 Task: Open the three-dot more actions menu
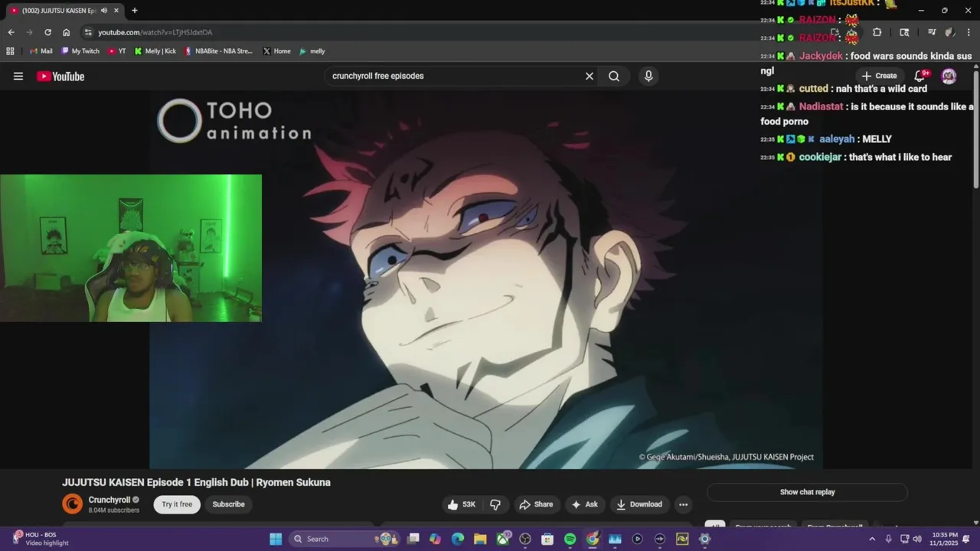[x=683, y=504]
